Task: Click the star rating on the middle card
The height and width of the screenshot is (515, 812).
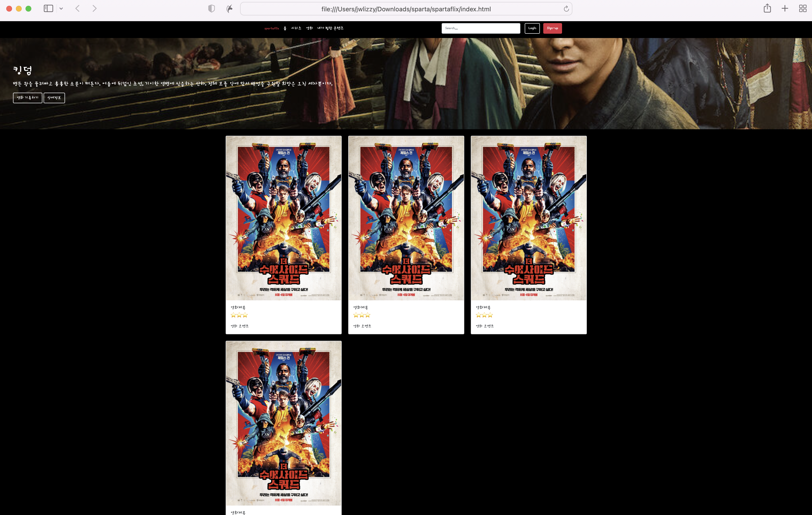Action: click(362, 315)
